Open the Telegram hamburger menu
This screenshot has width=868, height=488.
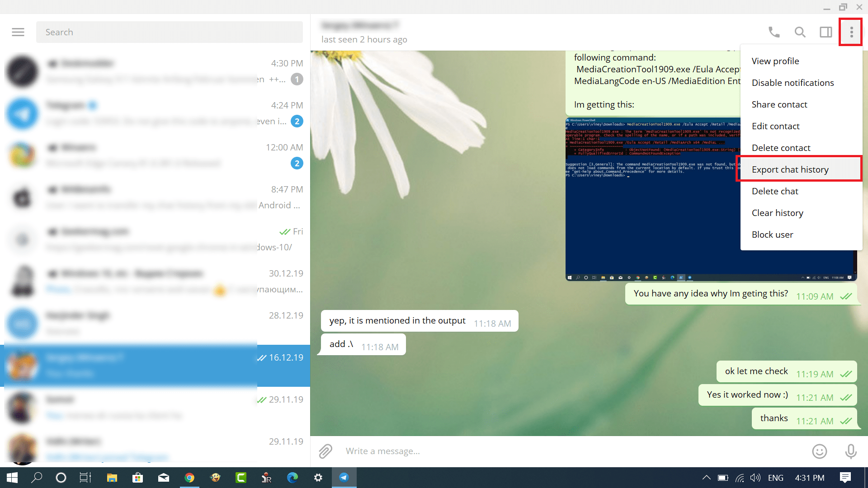[18, 32]
